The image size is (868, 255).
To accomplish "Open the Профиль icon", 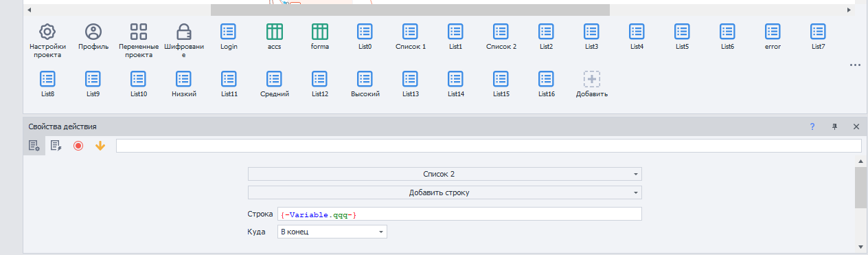I will 93,32.
